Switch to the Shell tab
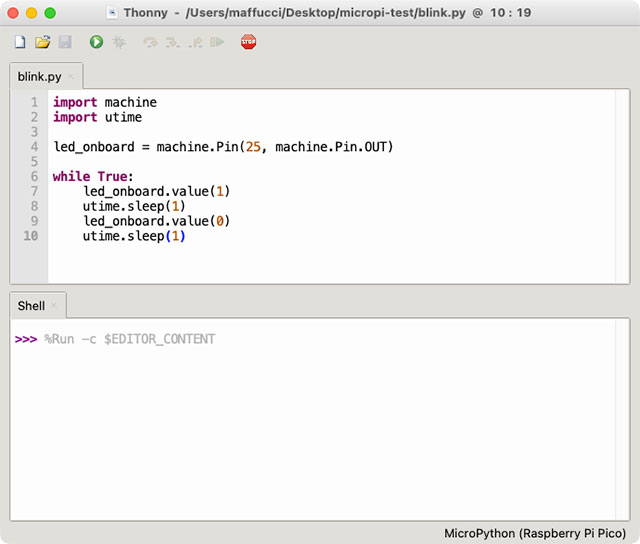Viewport: 640px width, 544px height. (x=31, y=306)
